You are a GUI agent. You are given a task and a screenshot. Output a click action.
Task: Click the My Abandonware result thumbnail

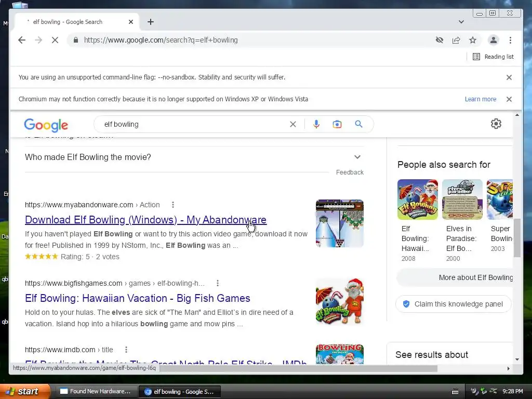[340, 223]
